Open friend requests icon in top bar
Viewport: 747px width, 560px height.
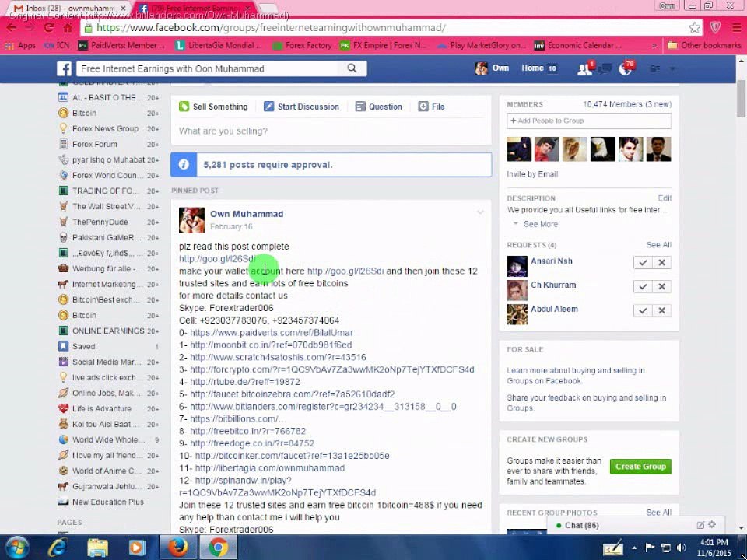584,69
